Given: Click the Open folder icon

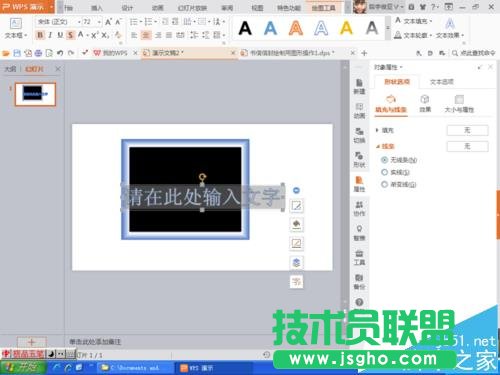Looking at the screenshot, I should coord(6,53).
